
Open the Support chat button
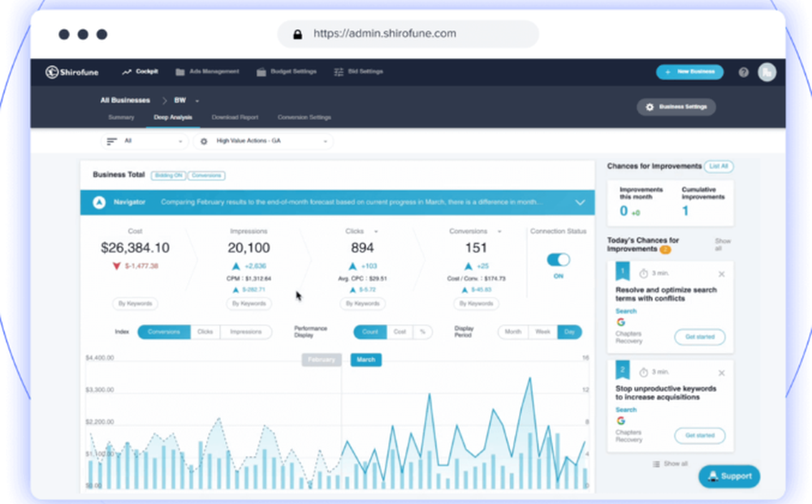pyautogui.click(x=729, y=476)
